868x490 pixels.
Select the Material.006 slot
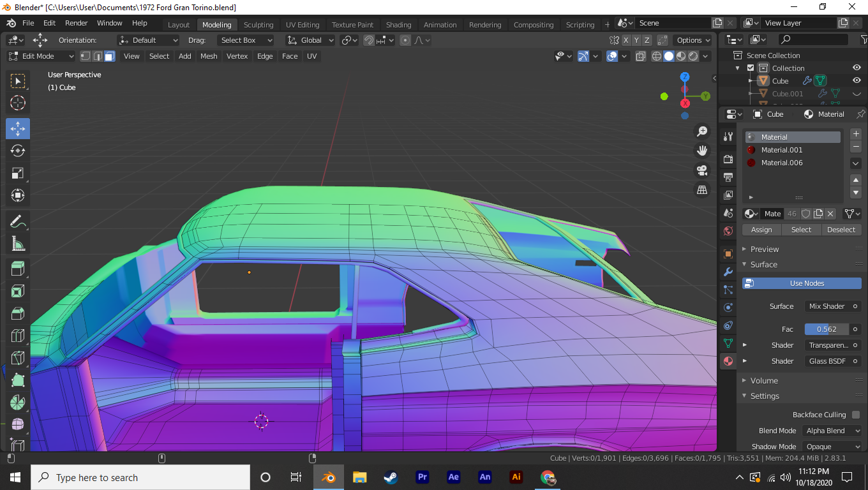(x=793, y=163)
